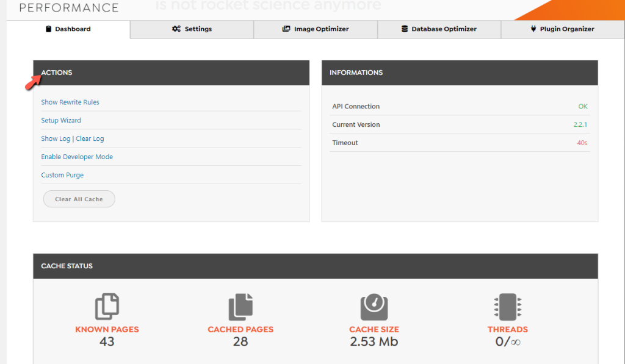The width and height of the screenshot is (625, 364).
Task: Click the Threads value 0/∞
Action: coord(507,341)
